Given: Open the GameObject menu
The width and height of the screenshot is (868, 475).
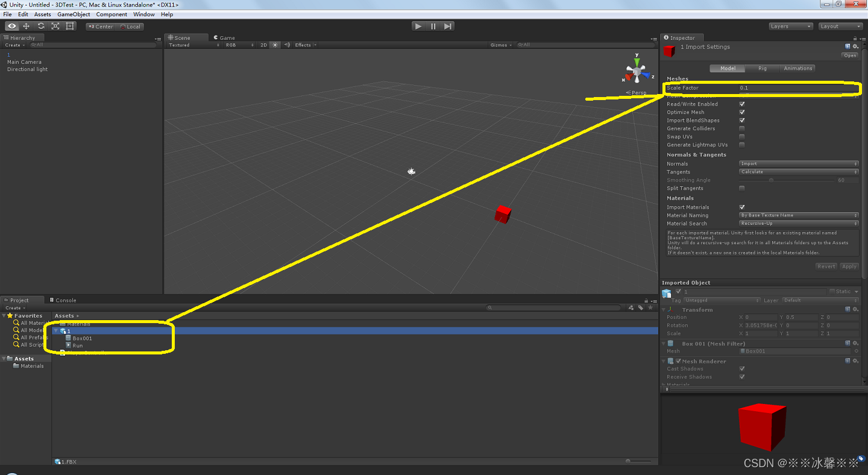Looking at the screenshot, I should point(72,14).
